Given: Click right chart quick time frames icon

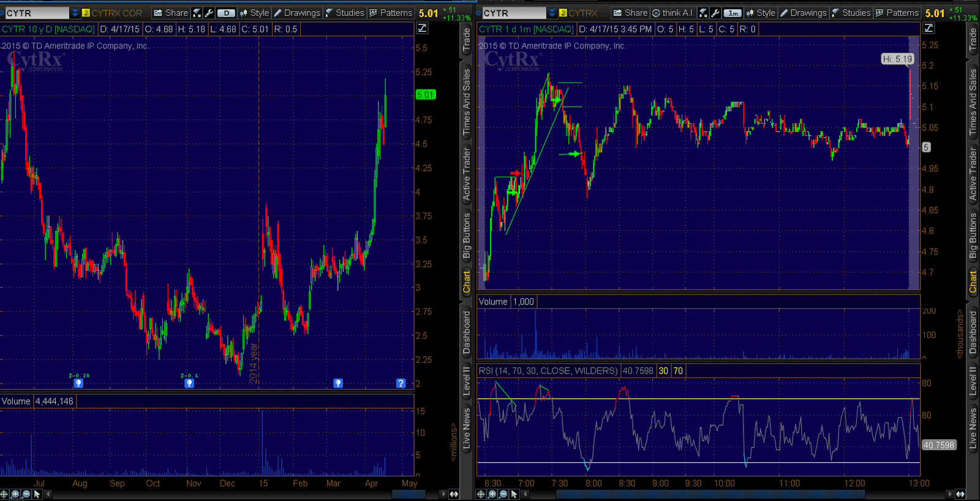Looking at the screenshot, I should point(703,13).
